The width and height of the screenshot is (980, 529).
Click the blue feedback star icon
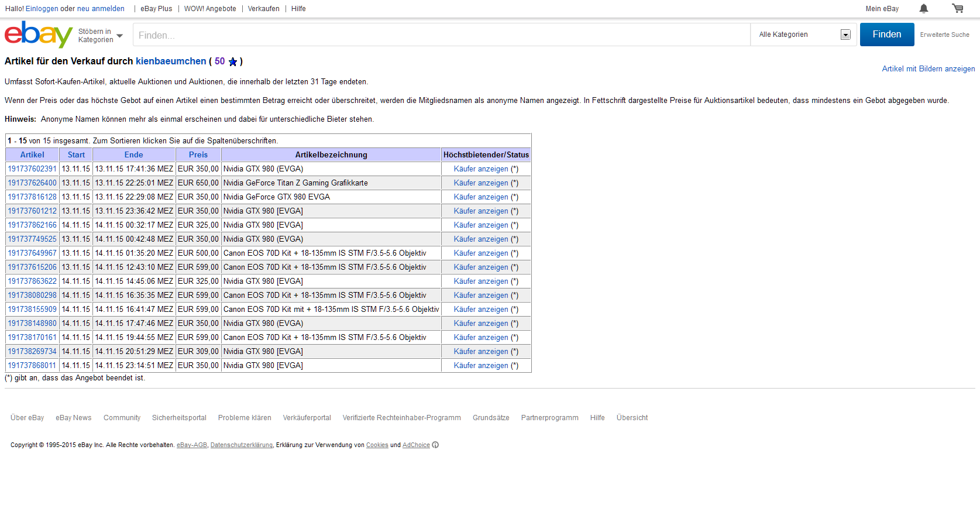point(233,61)
